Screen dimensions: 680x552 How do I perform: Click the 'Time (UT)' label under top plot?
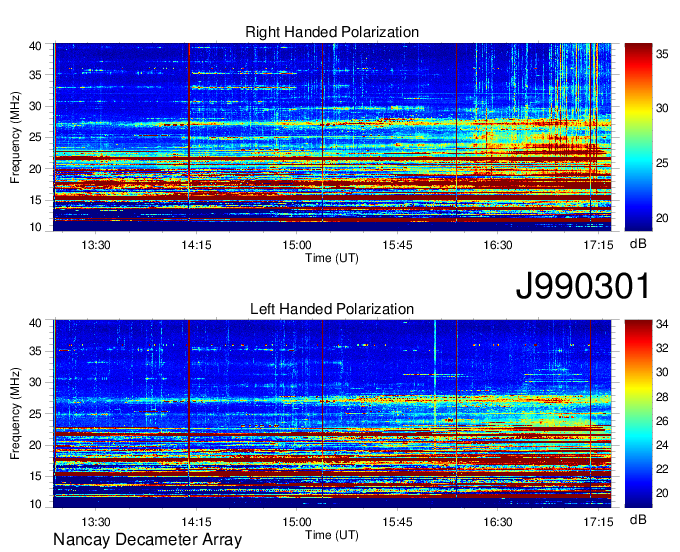[x=332, y=258]
